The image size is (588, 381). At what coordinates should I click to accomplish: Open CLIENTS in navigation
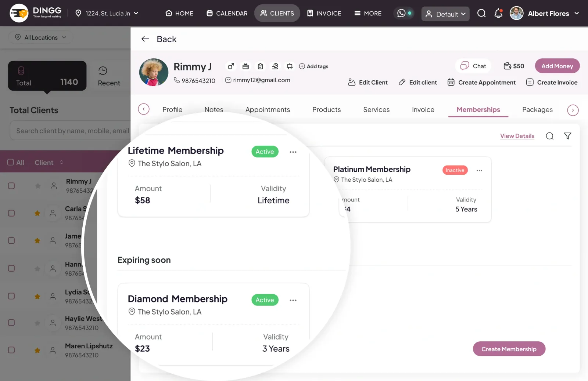[277, 14]
